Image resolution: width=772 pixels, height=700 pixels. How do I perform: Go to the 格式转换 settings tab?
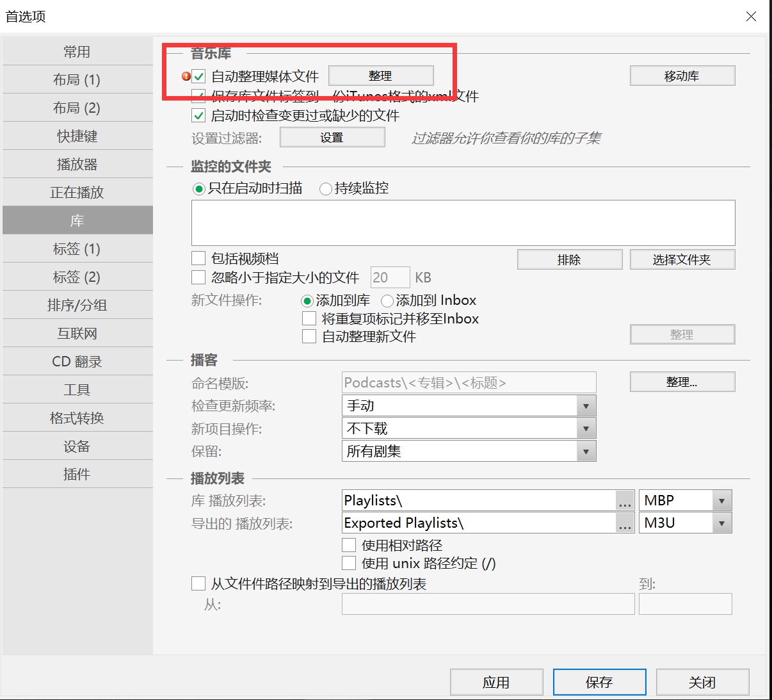pos(77,418)
